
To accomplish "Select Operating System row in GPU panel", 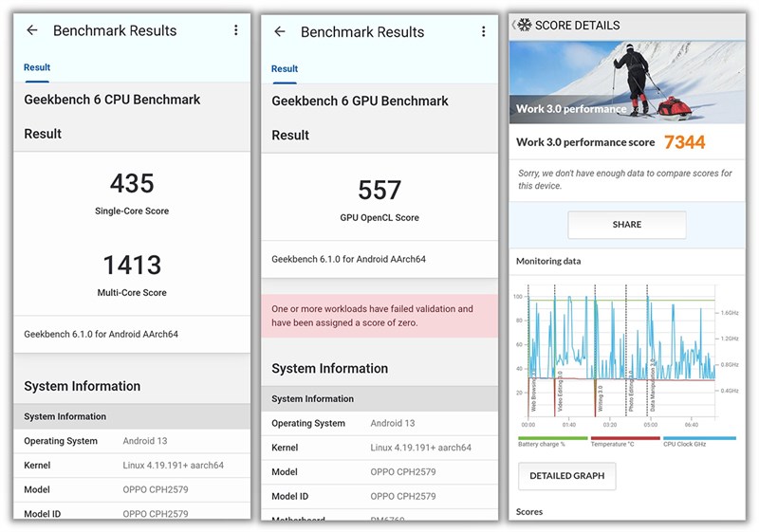I will [x=379, y=423].
